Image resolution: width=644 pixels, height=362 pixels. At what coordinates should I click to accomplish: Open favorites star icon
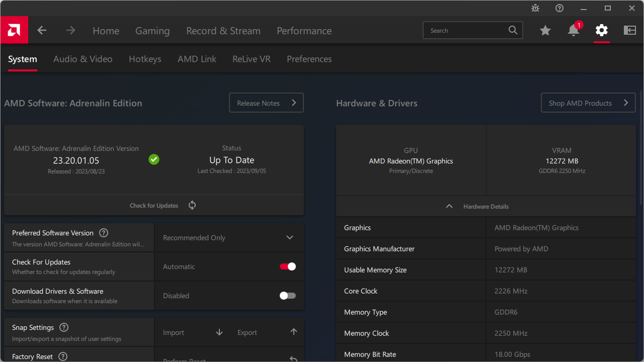[x=545, y=31]
